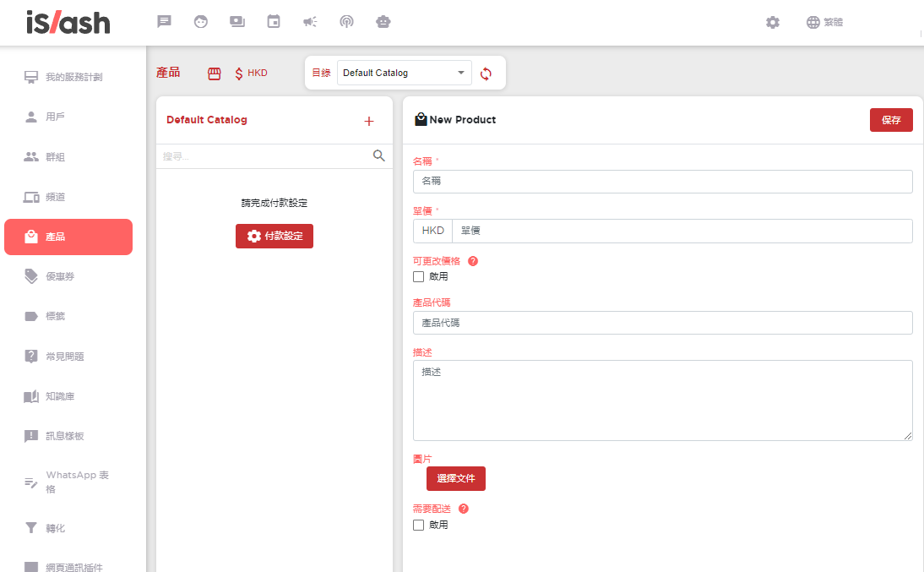Click the store shop icon beside 產品
The image size is (924, 572).
pos(215,74)
